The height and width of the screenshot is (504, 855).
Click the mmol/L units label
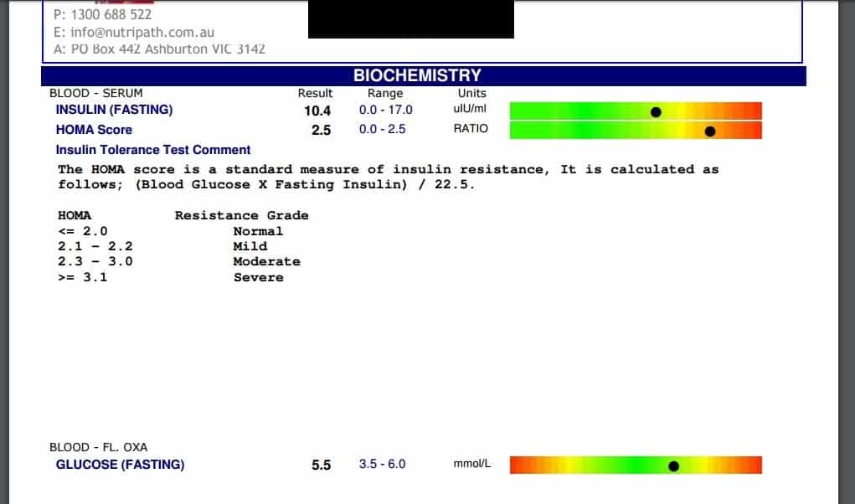pyautogui.click(x=472, y=464)
